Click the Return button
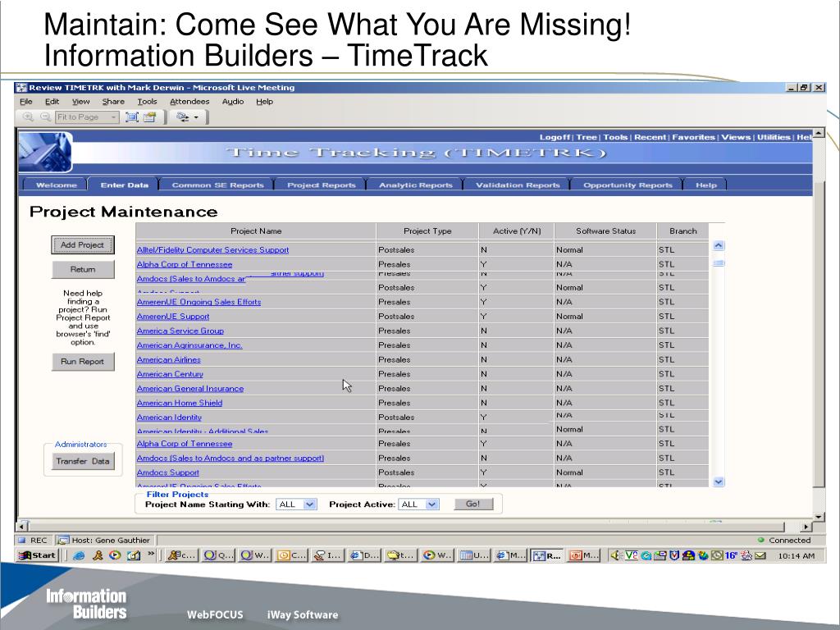 pos(83,269)
